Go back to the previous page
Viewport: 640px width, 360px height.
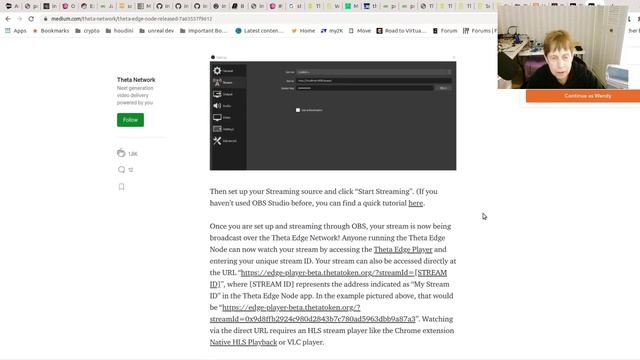[x=8, y=19]
